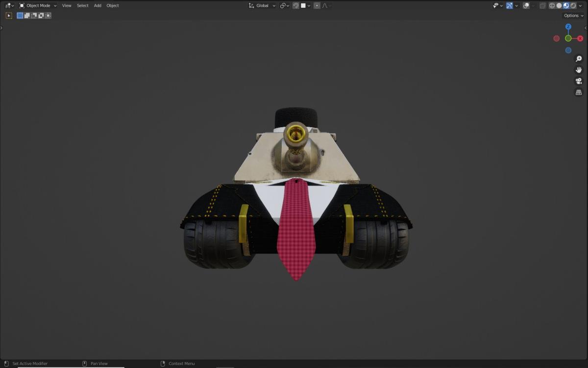Select the red checkered tie object
Viewport: 588px width, 368px height.
[296, 230]
